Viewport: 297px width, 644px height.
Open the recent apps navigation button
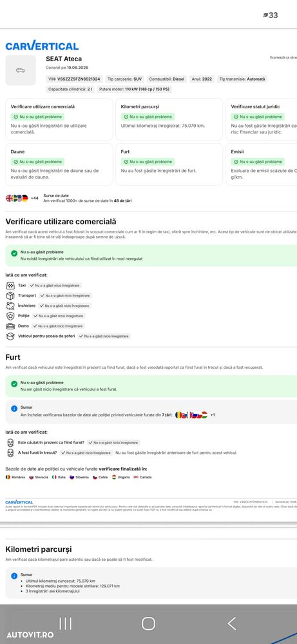click(66, 623)
